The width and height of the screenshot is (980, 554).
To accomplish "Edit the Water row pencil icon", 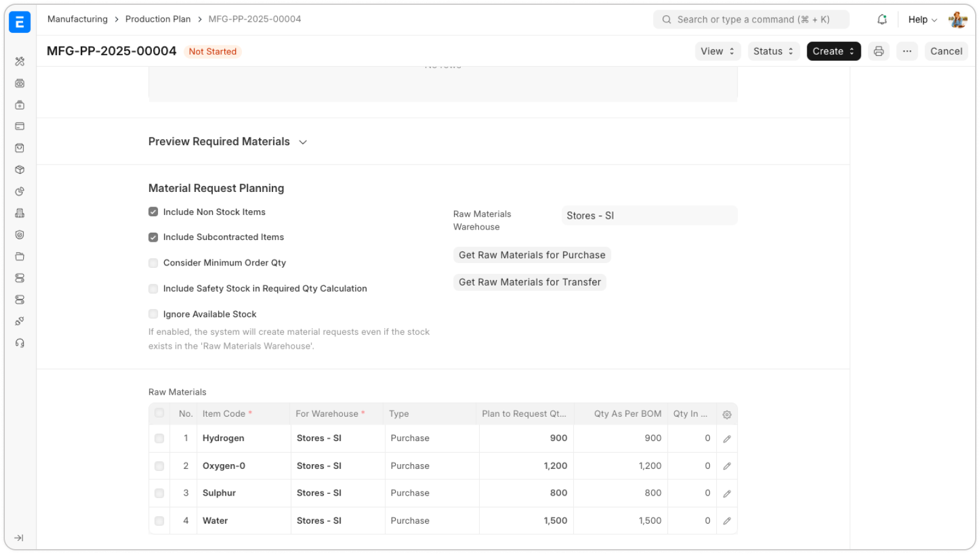I will (x=726, y=521).
